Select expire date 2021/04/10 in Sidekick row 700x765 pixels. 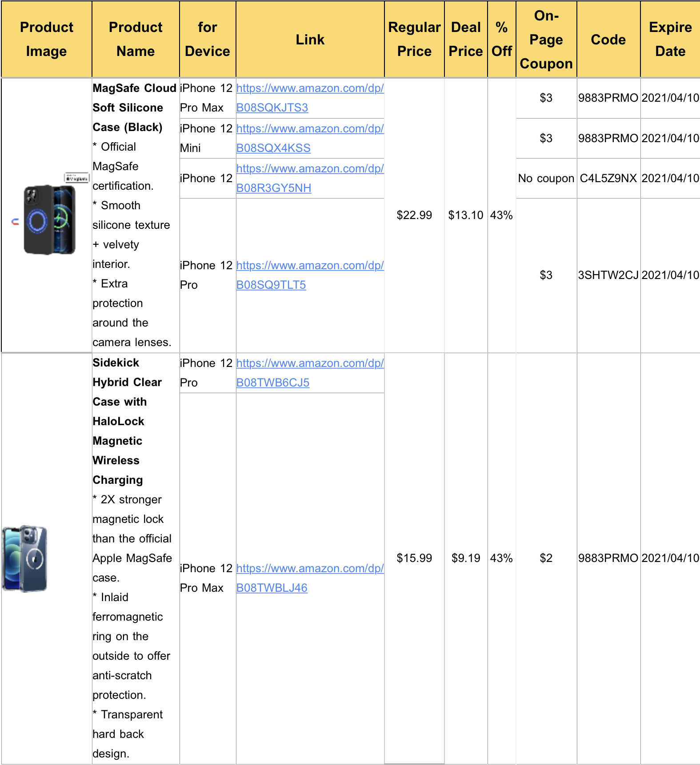[x=670, y=558]
